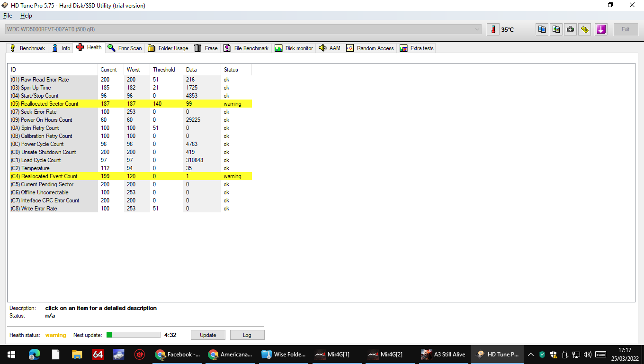Select the (0B) Calibration Retry Count row

[x=131, y=136]
